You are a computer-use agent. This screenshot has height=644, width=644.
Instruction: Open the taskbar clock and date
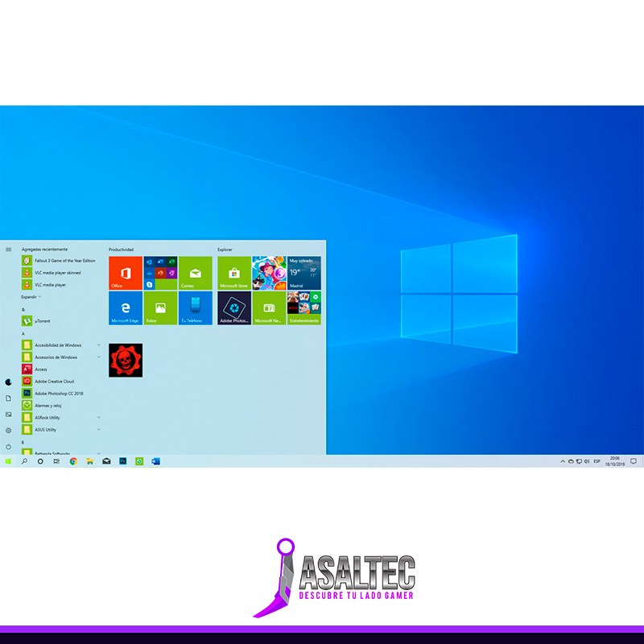point(614,461)
